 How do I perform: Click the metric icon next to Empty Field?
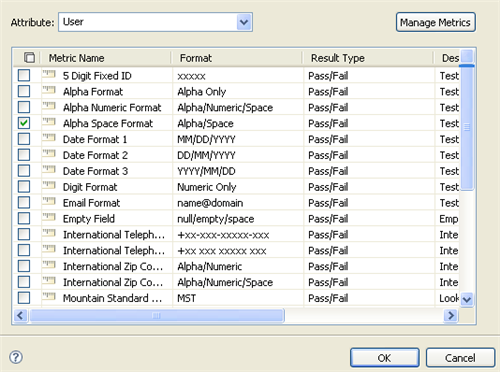[x=49, y=218]
